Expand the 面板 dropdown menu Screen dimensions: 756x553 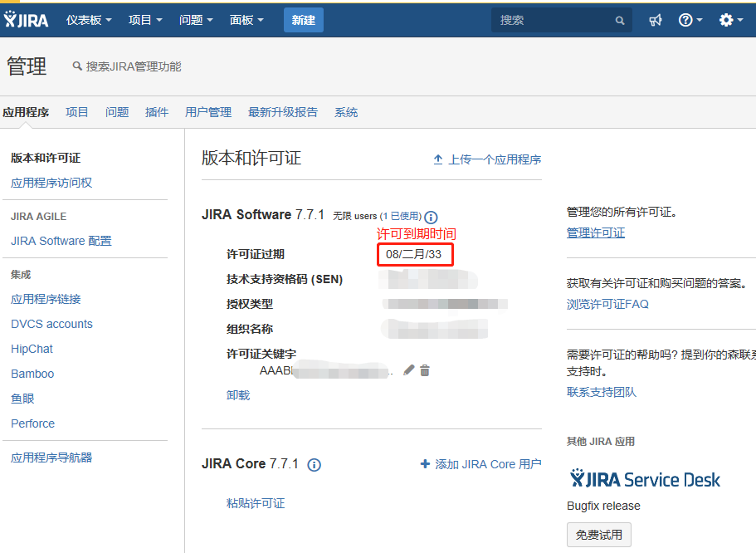click(x=246, y=20)
